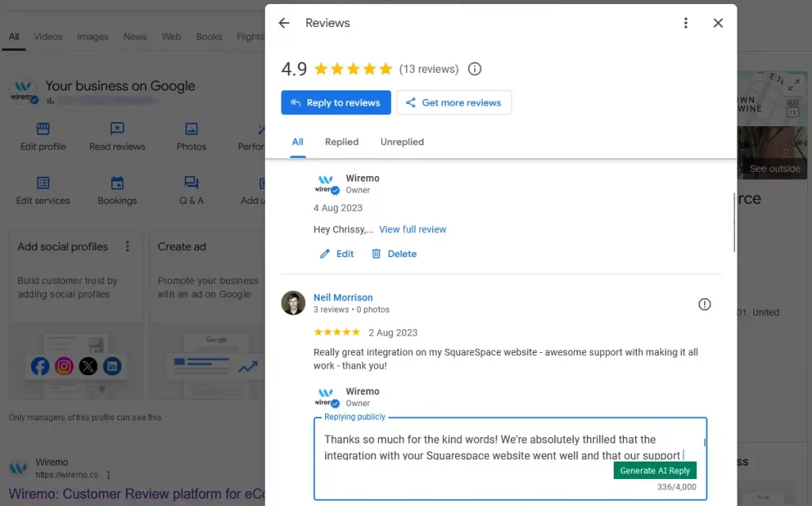Open Add social profiles card menu
The width and height of the screenshot is (812, 506).
pyautogui.click(x=128, y=247)
